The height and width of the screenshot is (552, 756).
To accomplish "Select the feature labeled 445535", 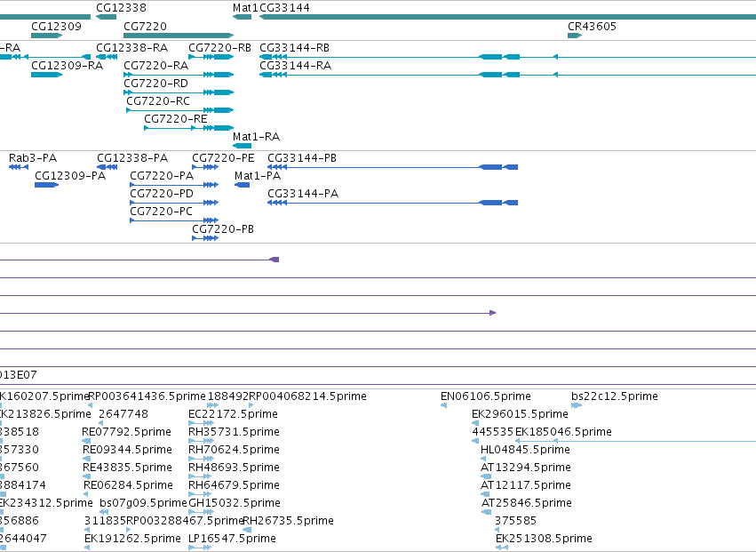I will point(493,431).
